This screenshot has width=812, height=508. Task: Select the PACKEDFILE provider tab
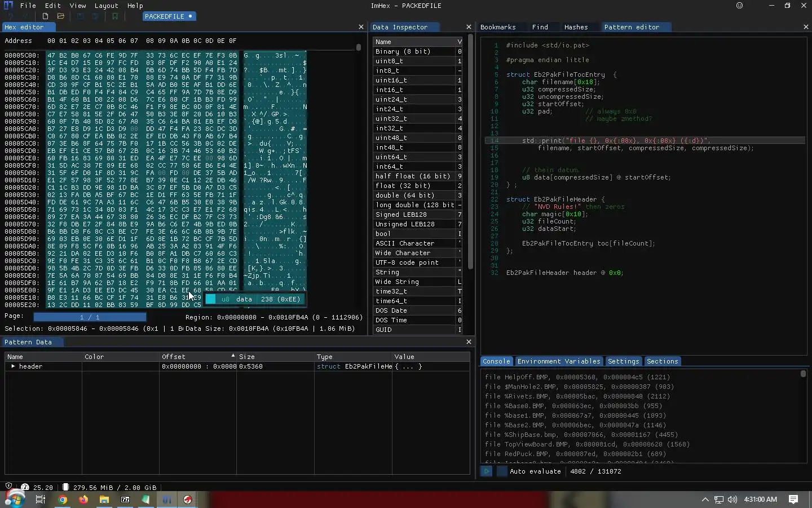[x=169, y=16]
